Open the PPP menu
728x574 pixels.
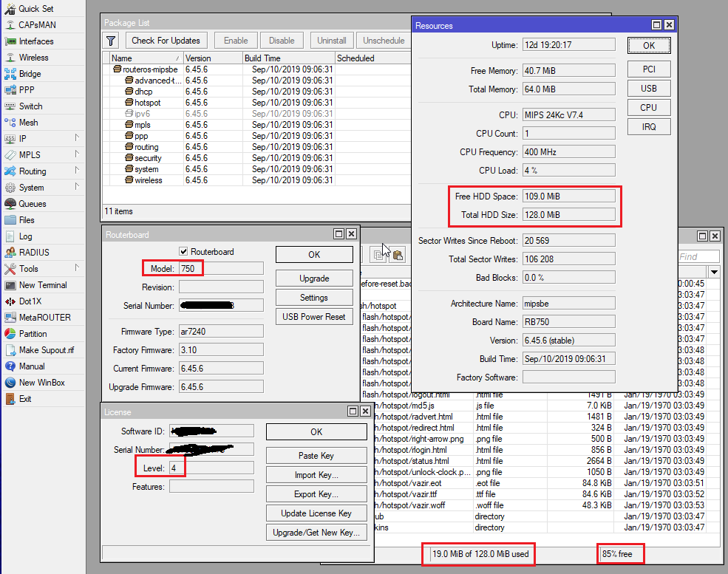point(27,90)
